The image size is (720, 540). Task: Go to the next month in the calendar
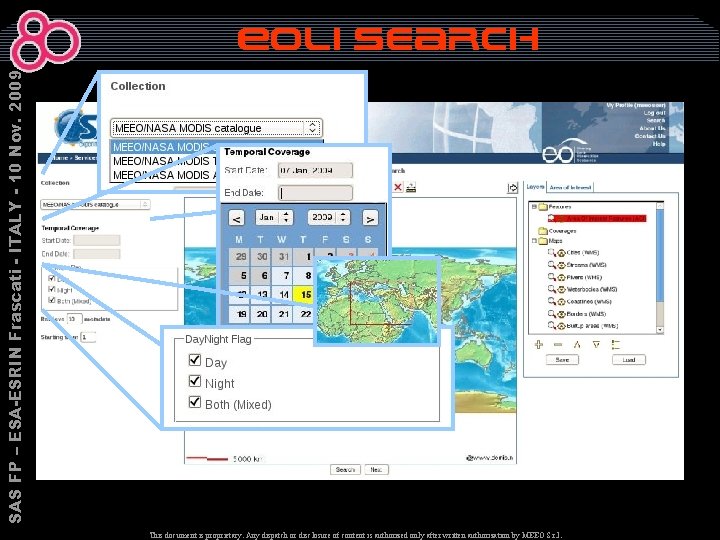click(x=370, y=219)
